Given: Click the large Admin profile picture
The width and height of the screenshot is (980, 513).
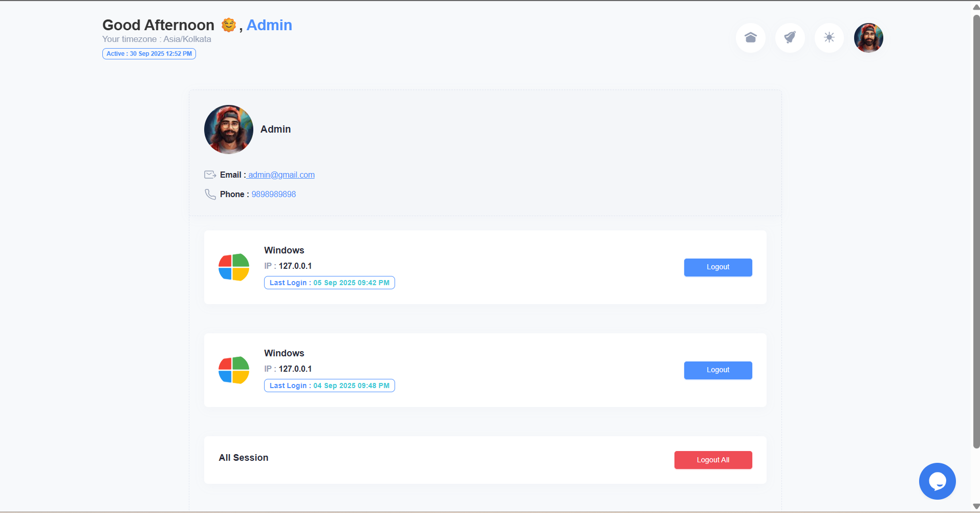Looking at the screenshot, I should 229,130.
